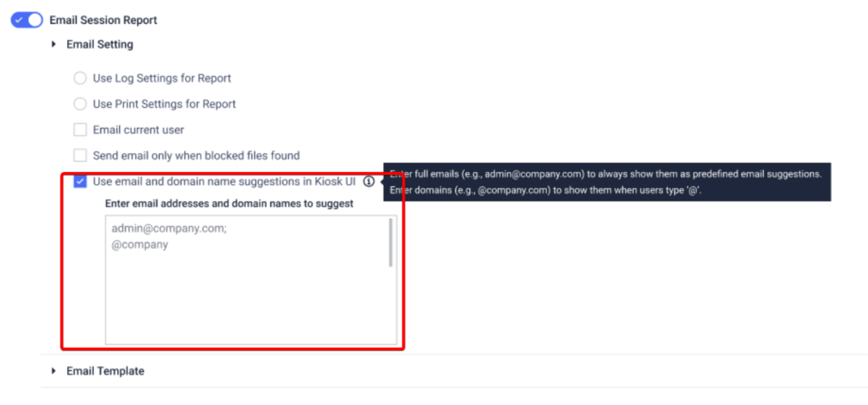868x405 pixels.
Task: Click the Email Setting section title
Action: coord(100,44)
